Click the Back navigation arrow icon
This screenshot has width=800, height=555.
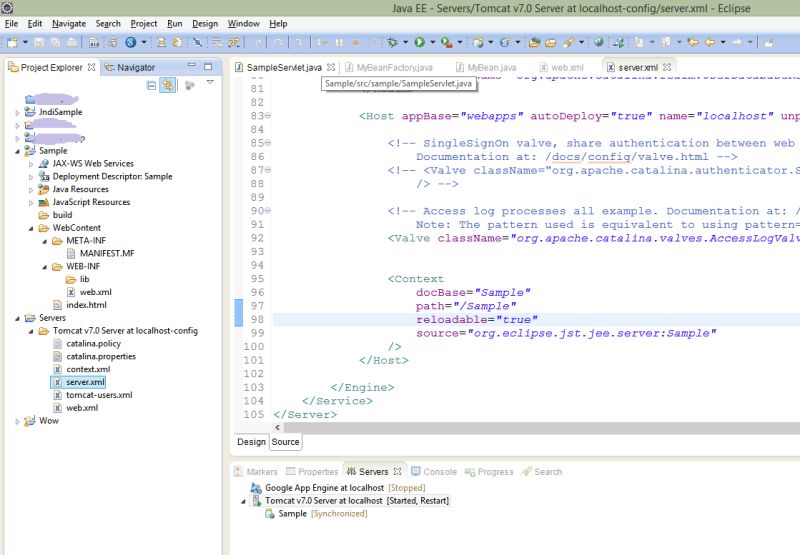(x=710, y=42)
